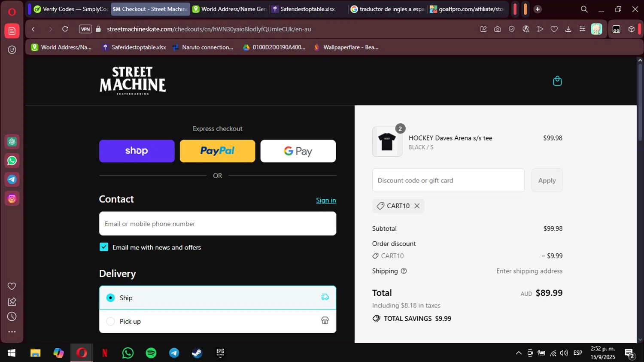Open the Telegram sidebar icon

(x=12, y=179)
